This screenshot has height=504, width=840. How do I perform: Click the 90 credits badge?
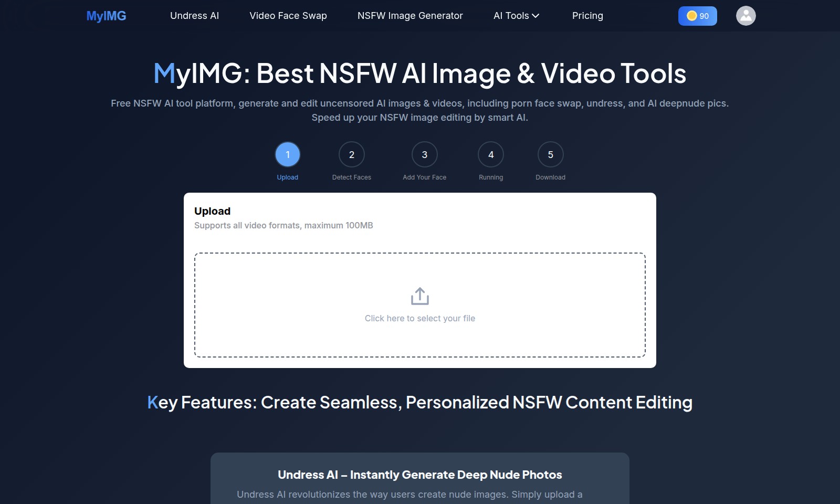tap(697, 16)
